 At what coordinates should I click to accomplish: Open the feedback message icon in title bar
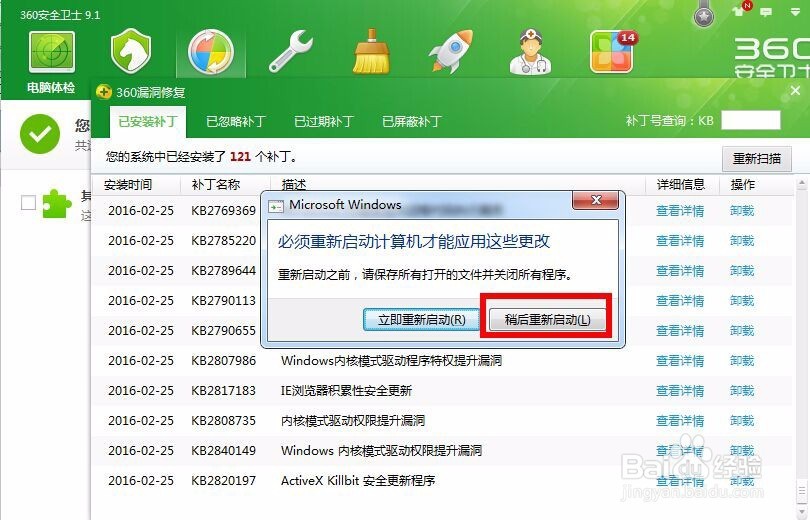pyautogui.click(x=766, y=12)
